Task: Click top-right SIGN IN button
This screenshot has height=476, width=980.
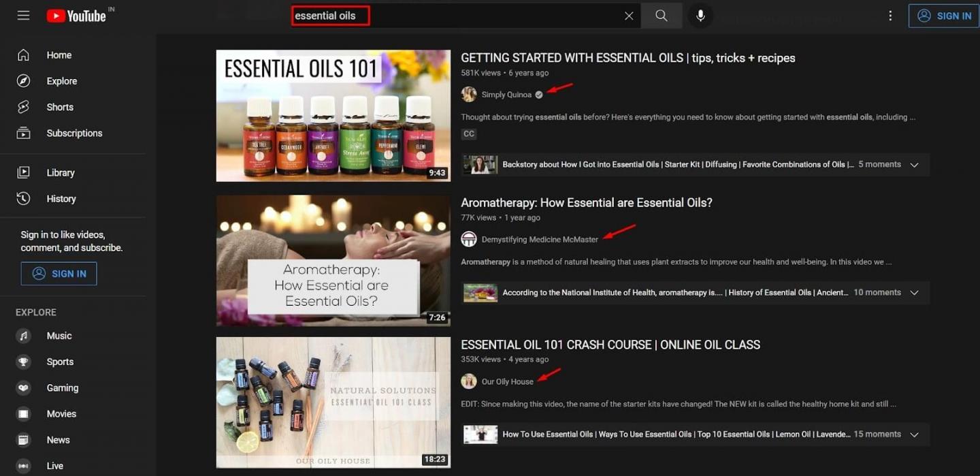Action: 943,16
